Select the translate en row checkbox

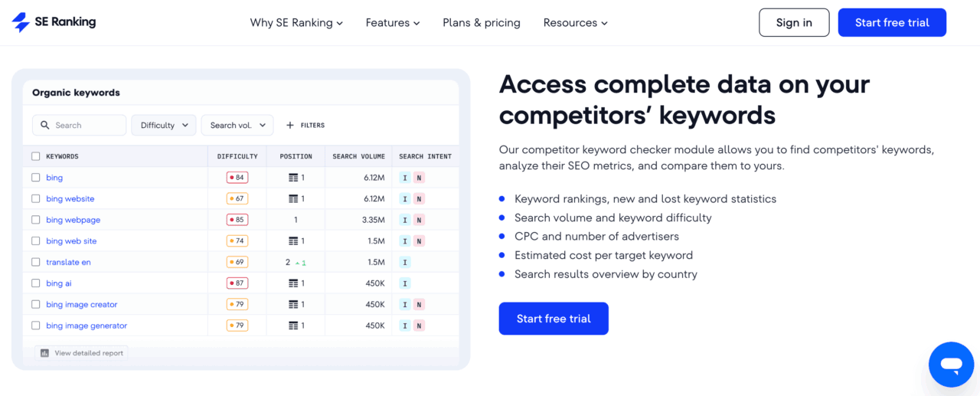click(x=35, y=262)
